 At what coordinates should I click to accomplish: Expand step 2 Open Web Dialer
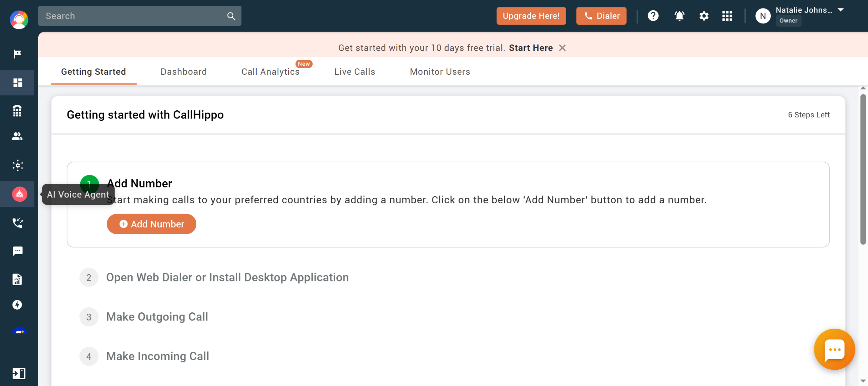227,277
